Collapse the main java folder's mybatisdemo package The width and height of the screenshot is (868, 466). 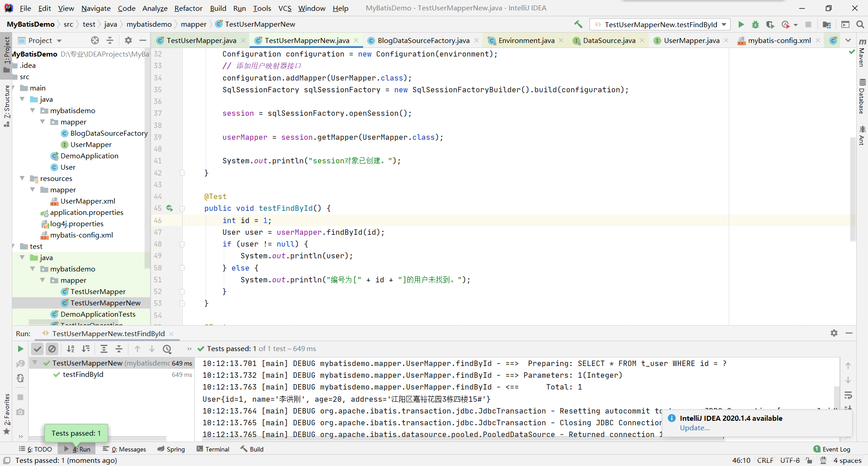coord(33,110)
